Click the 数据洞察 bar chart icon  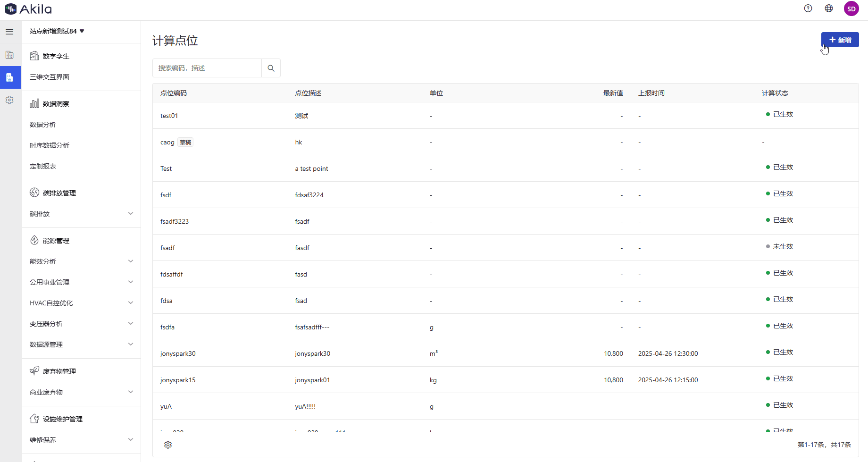click(34, 103)
